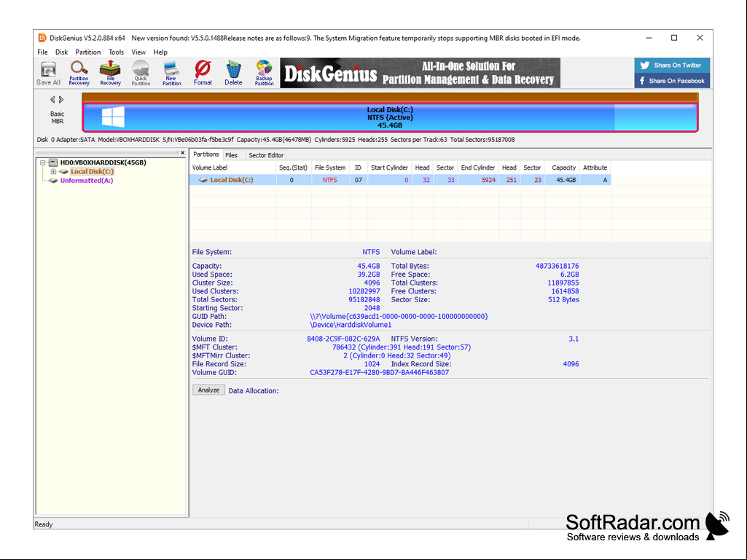Click the NTFS cell in partition row
Screen dimensions: 747x560
coord(329,180)
